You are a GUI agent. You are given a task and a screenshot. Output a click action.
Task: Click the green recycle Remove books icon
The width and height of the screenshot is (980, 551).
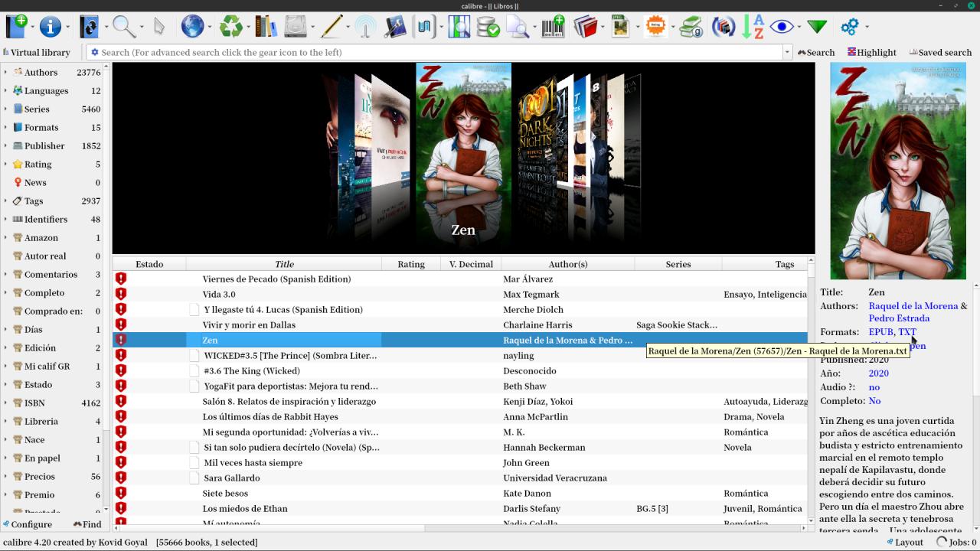[x=230, y=27]
